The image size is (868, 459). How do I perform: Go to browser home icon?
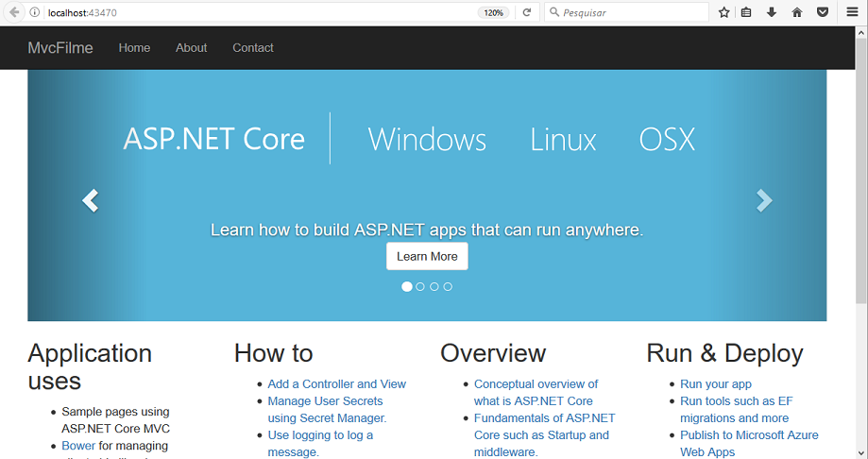[797, 12]
